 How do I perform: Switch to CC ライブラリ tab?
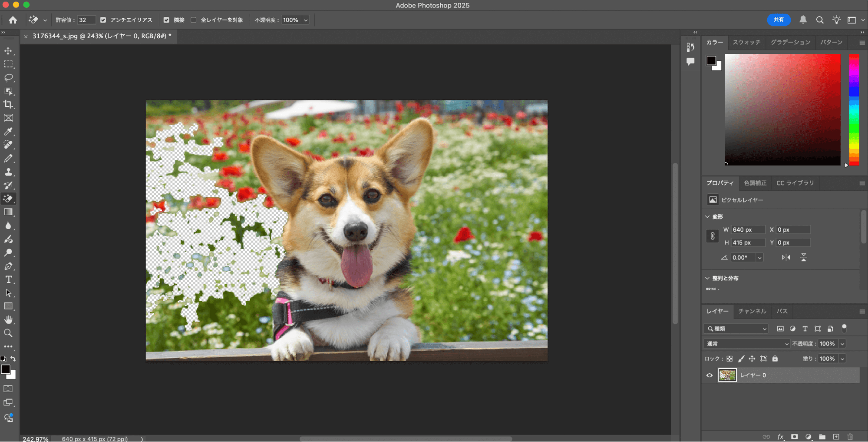795,183
